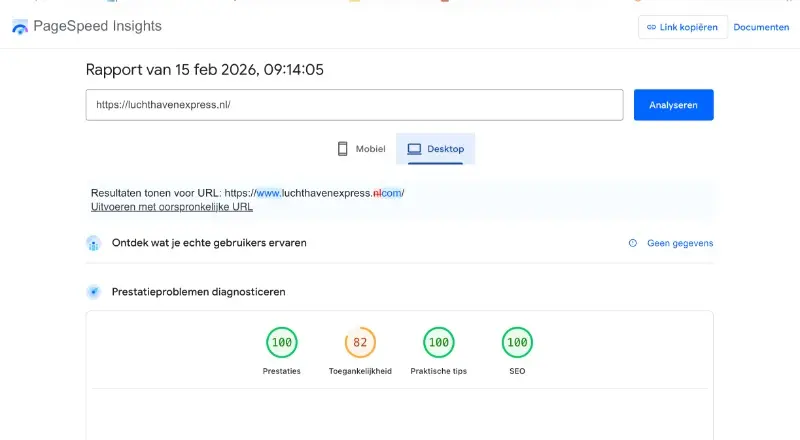The height and width of the screenshot is (440, 800).
Task: Open the Praktische tips score gauge
Action: click(439, 342)
